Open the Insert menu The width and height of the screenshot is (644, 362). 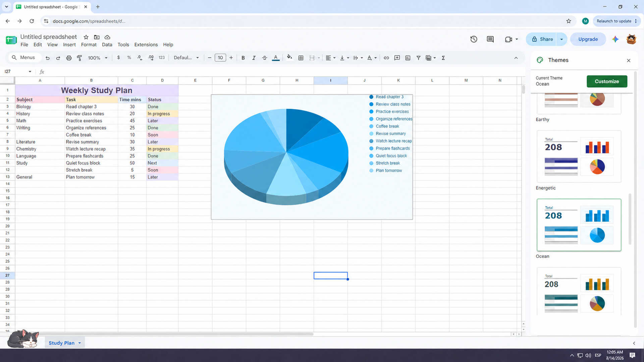[x=69, y=45]
